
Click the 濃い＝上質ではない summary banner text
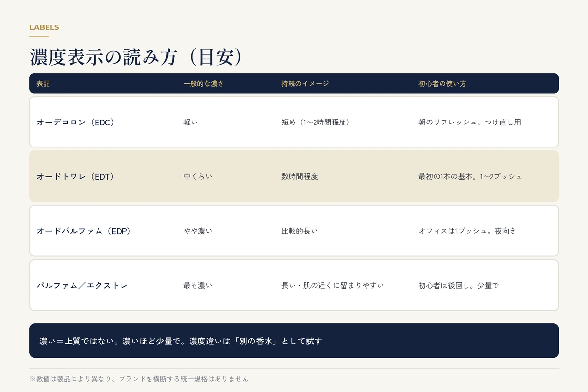pyautogui.click(x=180, y=341)
